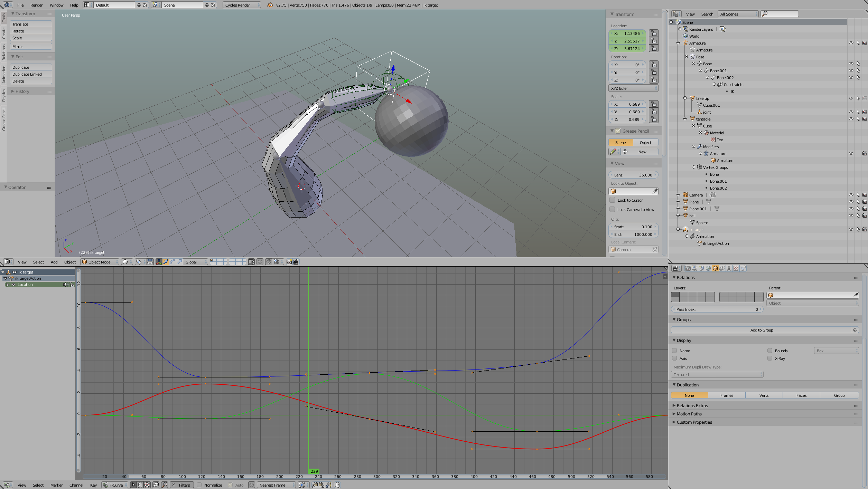Open the Render Layers properties tab
The image size is (868, 489).
click(x=694, y=268)
